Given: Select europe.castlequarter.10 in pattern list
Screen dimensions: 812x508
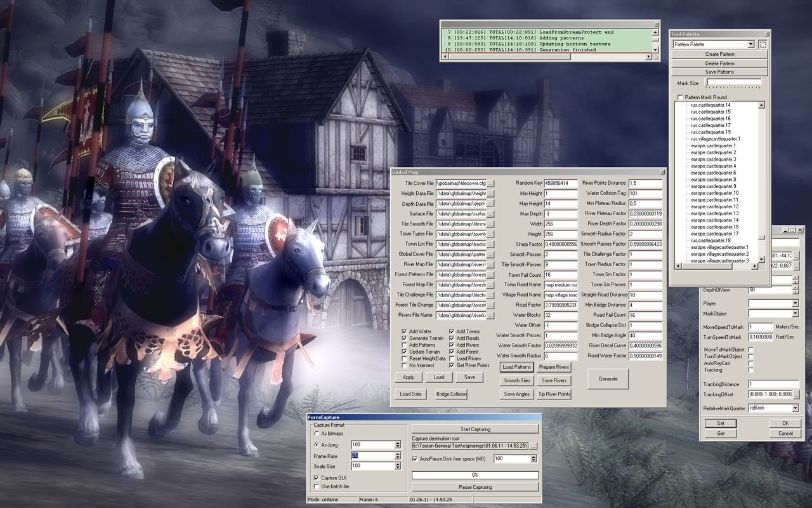Looking at the screenshot, I should (x=714, y=193).
